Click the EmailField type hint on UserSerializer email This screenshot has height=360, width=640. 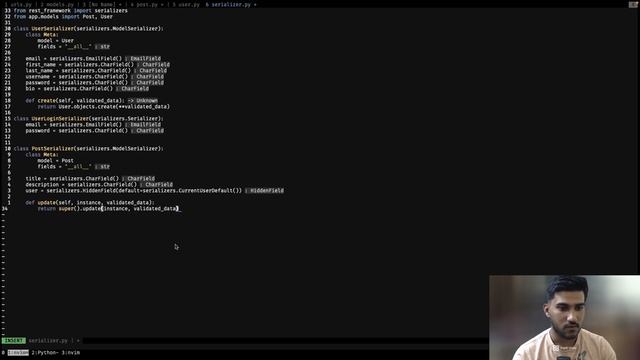[x=143, y=59]
